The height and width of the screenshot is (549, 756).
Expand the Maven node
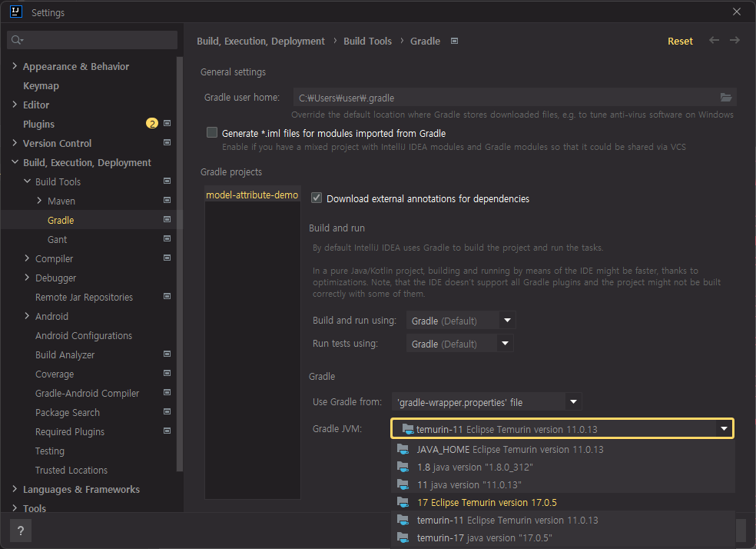coord(39,200)
